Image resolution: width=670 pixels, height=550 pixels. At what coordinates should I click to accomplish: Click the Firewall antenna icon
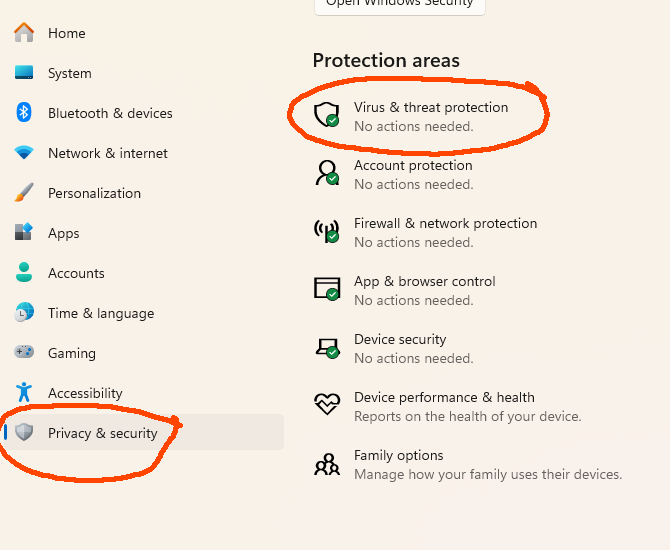tap(327, 231)
